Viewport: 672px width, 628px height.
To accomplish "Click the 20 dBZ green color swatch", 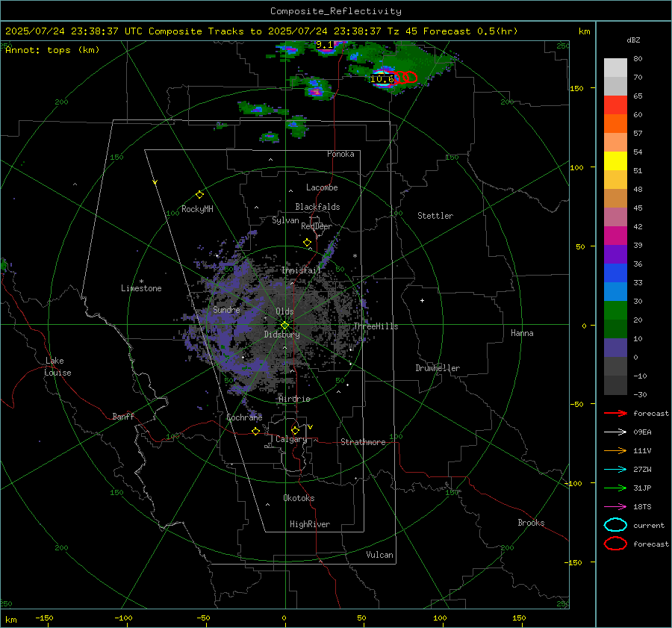I will pyautogui.click(x=615, y=310).
